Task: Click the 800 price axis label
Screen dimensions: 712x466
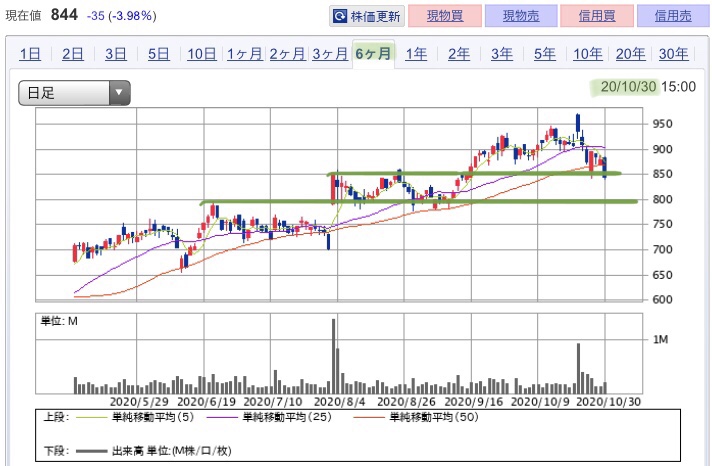Action: [x=662, y=199]
